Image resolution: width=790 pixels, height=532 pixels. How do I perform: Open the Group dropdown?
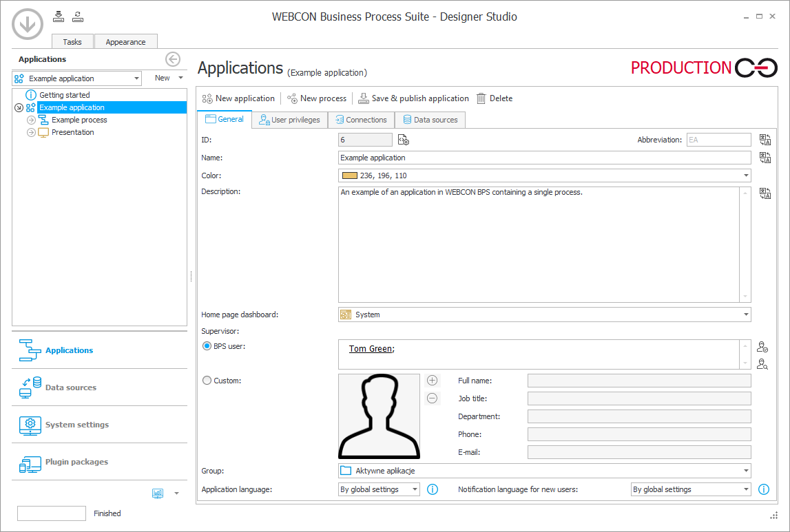(x=746, y=471)
